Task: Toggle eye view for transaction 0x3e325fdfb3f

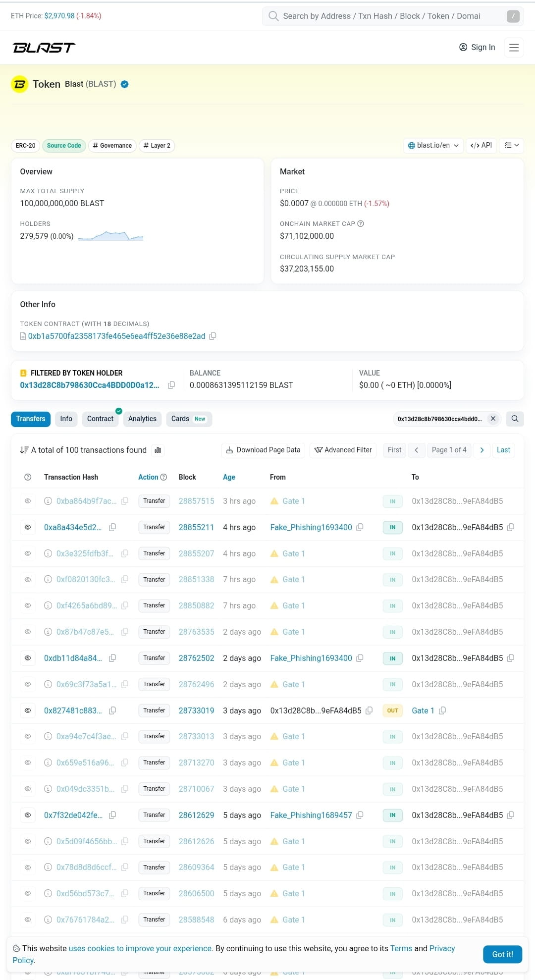Action: coord(28,553)
